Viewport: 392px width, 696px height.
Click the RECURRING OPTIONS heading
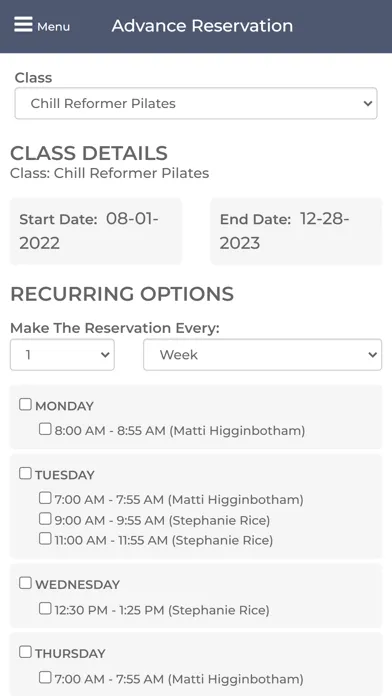tap(122, 294)
